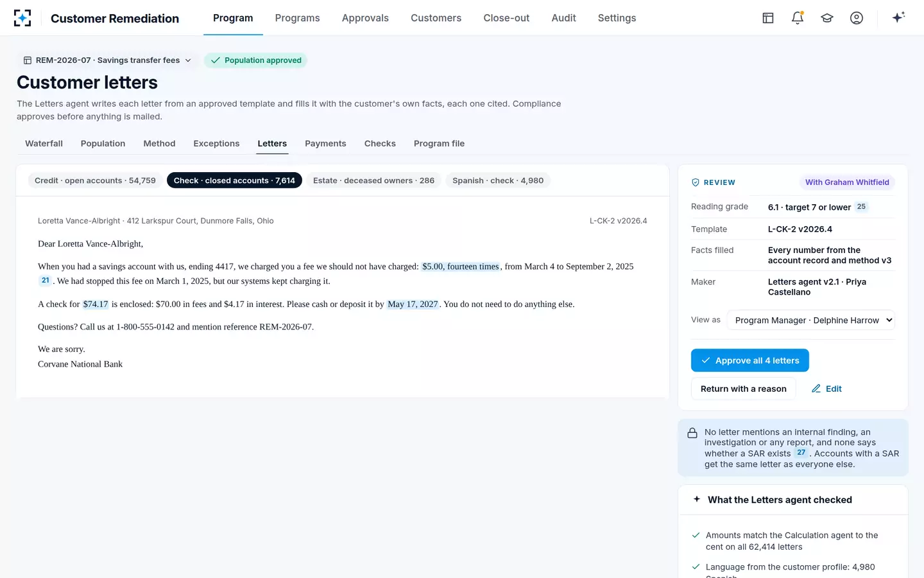Switch to the Exceptions tab
This screenshot has width=924, height=578.
pos(216,144)
